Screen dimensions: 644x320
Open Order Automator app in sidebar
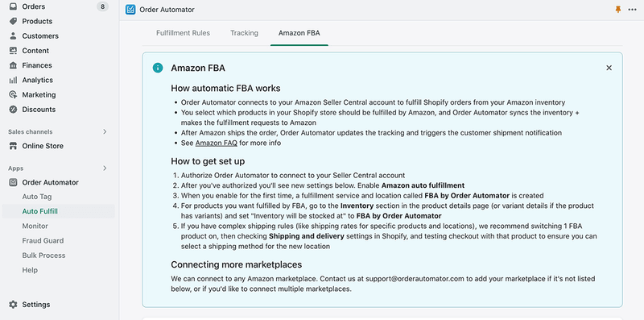pos(50,182)
